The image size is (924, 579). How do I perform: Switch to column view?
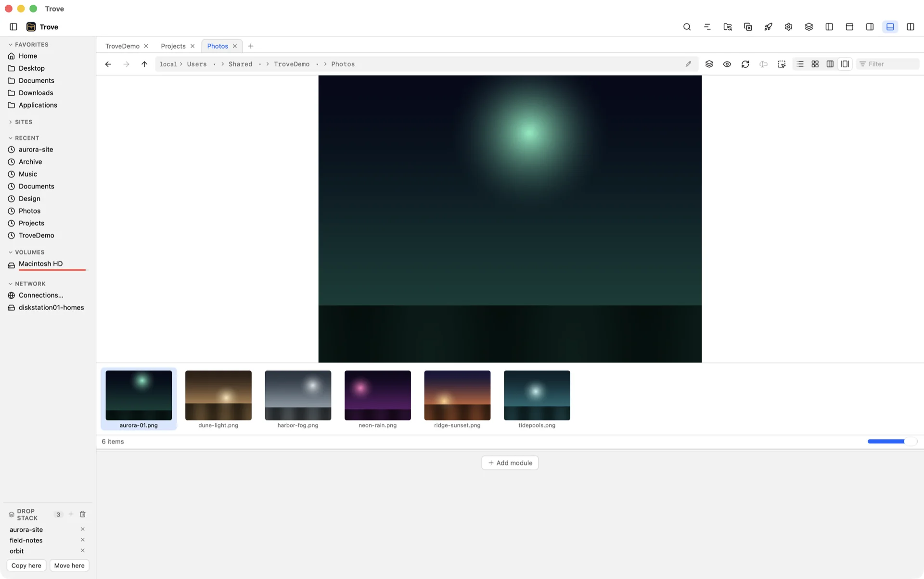tap(830, 64)
